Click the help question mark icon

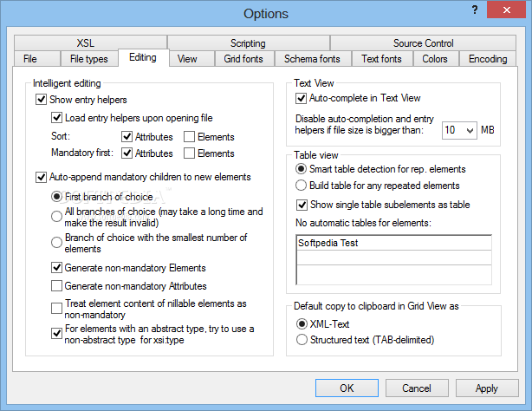(x=475, y=10)
